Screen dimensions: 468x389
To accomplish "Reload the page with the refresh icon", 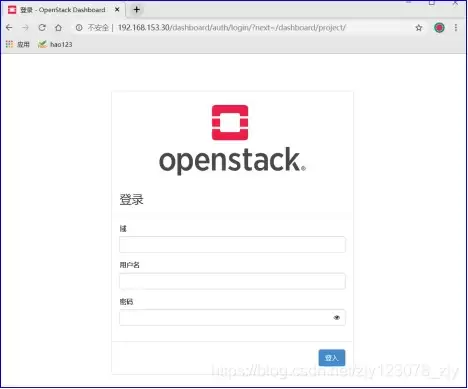I will (x=42, y=28).
